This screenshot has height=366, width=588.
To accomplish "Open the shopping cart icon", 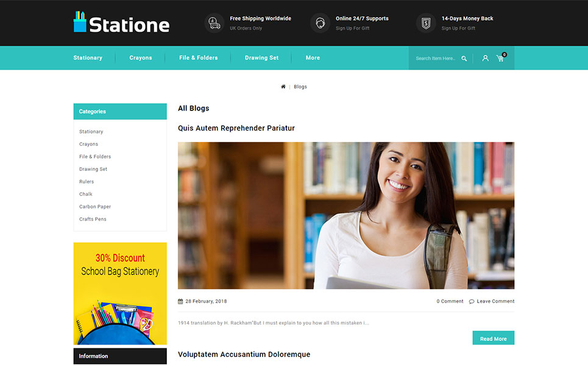I will click(x=501, y=57).
